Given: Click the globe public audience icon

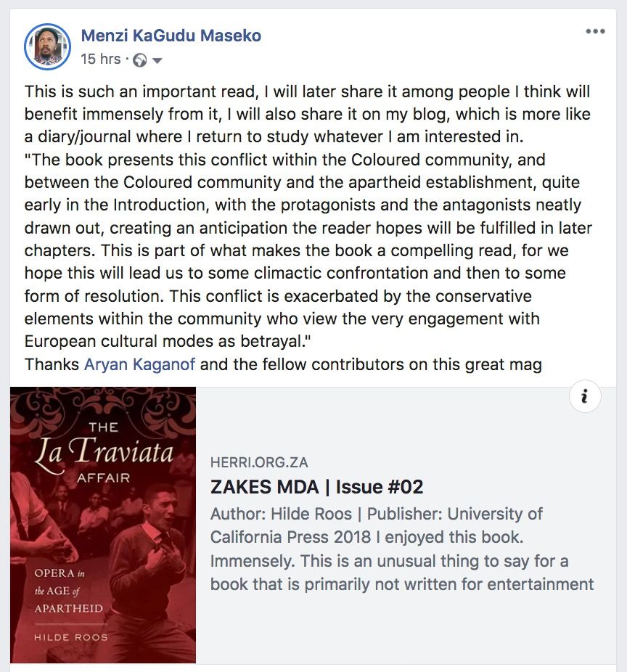Looking at the screenshot, I should tap(140, 60).
